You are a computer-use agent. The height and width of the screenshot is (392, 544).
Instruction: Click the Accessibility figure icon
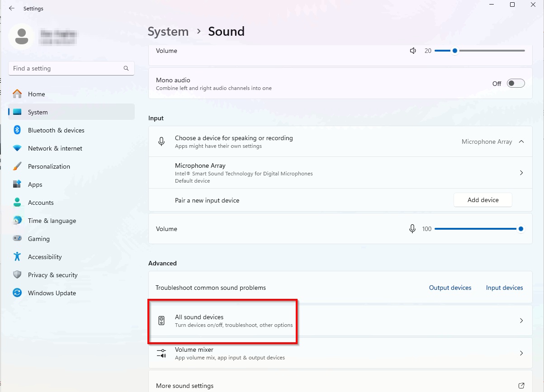coord(17,257)
